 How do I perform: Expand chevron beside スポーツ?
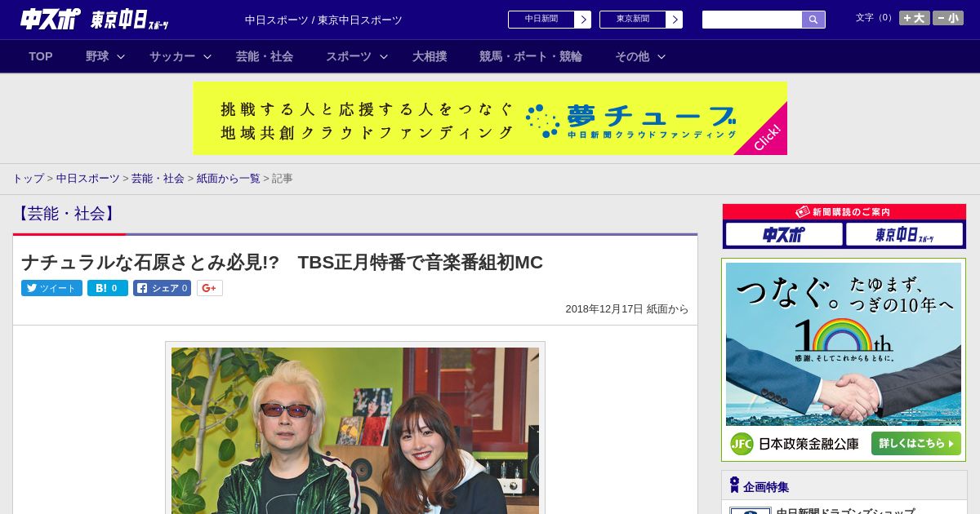384,56
